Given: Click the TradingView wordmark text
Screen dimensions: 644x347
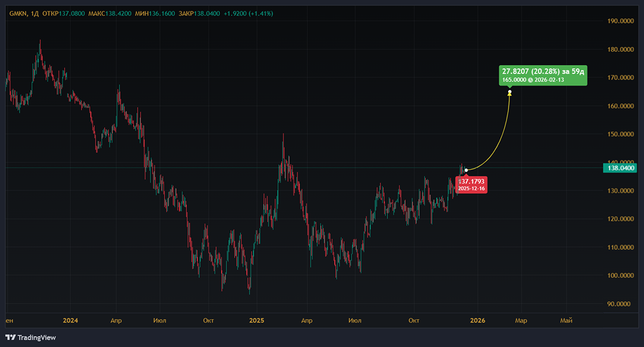Looking at the screenshot, I should [37, 337].
